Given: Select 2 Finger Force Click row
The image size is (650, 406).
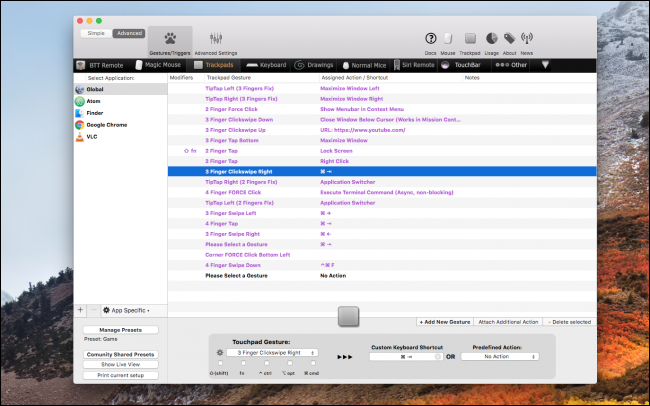Looking at the screenshot, I should [x=382, y=109].
